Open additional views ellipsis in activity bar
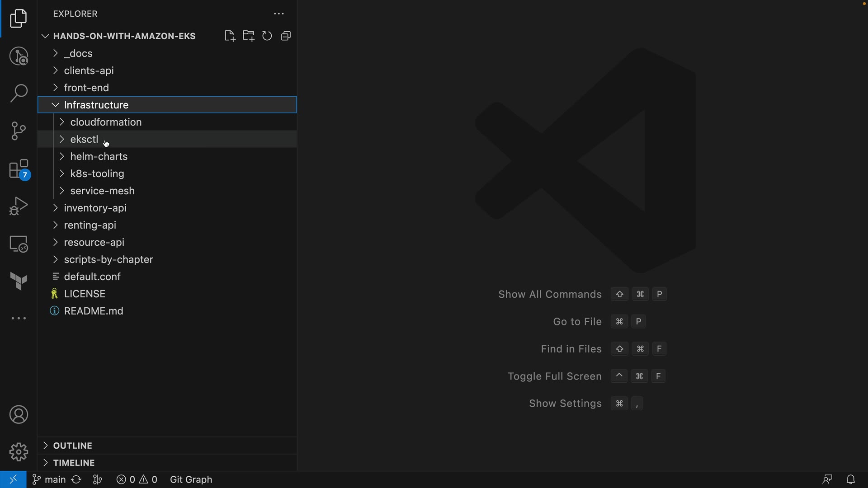The width and height of the screenshot is (868, 488). pyautogui.click(x=19, y=319)
